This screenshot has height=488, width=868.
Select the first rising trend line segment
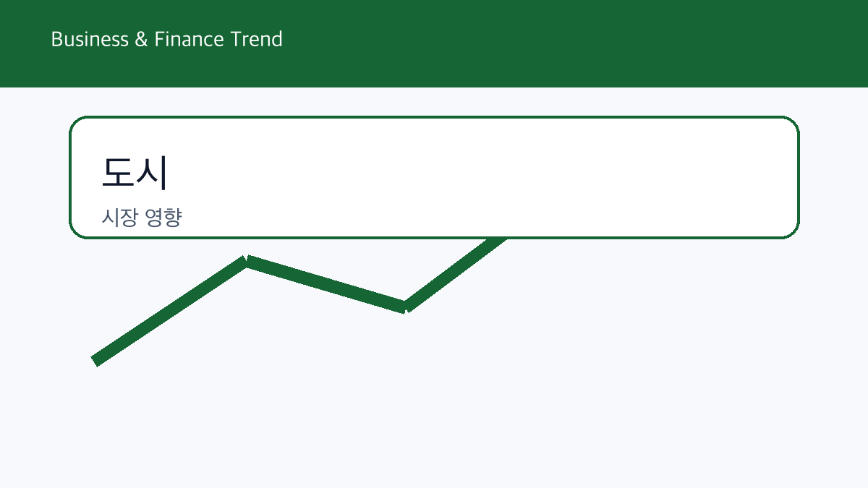tap(170, 311)
